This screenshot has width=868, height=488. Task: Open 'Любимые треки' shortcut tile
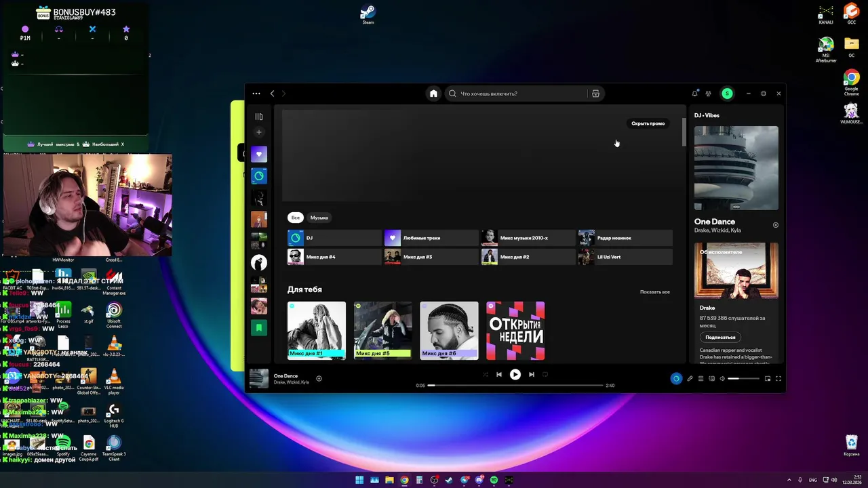click(x=431, y=238)
